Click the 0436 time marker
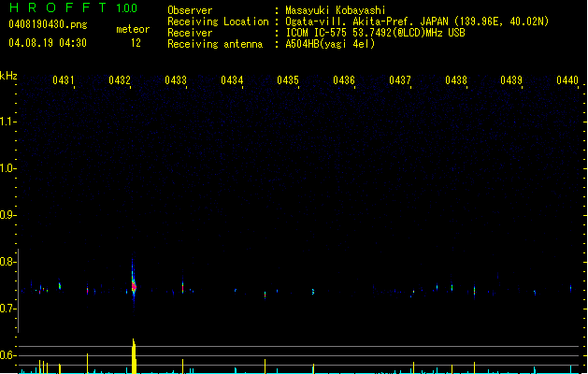 [344, 80]
